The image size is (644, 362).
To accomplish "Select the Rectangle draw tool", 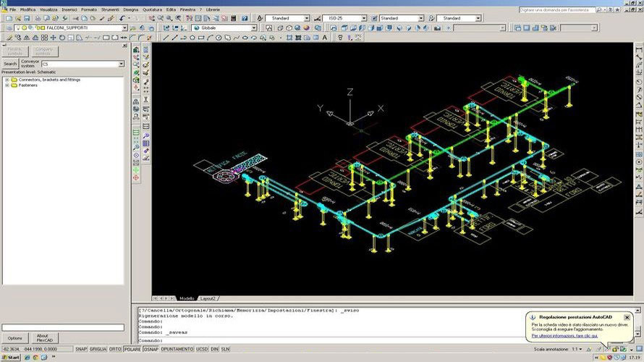I will (x=201, y=38).
